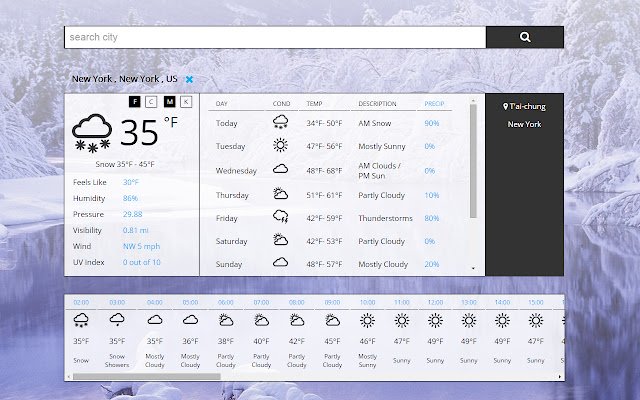
Task: Click the 09:00 partly cloudy icon
Action: coord(332,320)
